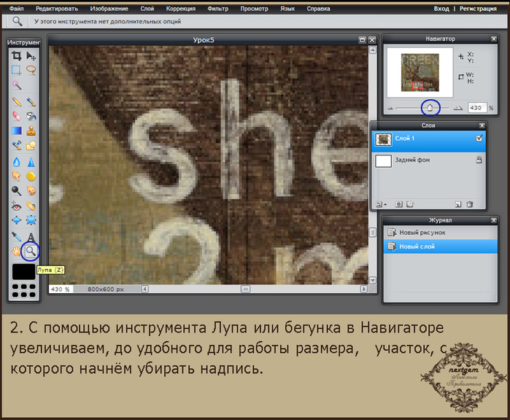Select the yellow Sponge tool
This screenshot has height=420, width=510.
coord(31,176)
